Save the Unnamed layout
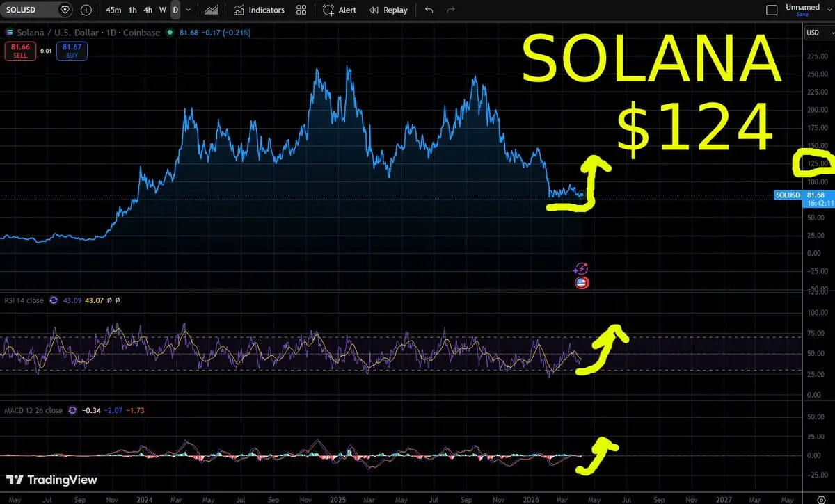The width and height of the screenshot is (835, 504). click(803, 15)
